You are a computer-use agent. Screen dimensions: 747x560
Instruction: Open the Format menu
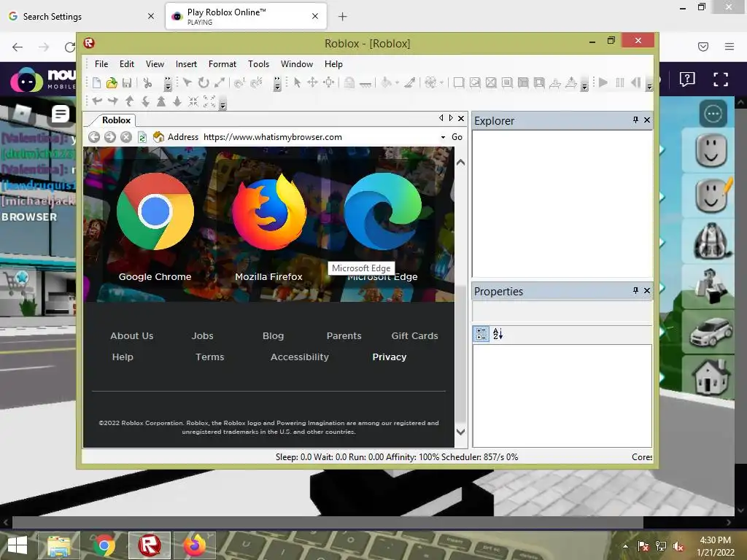222,64
